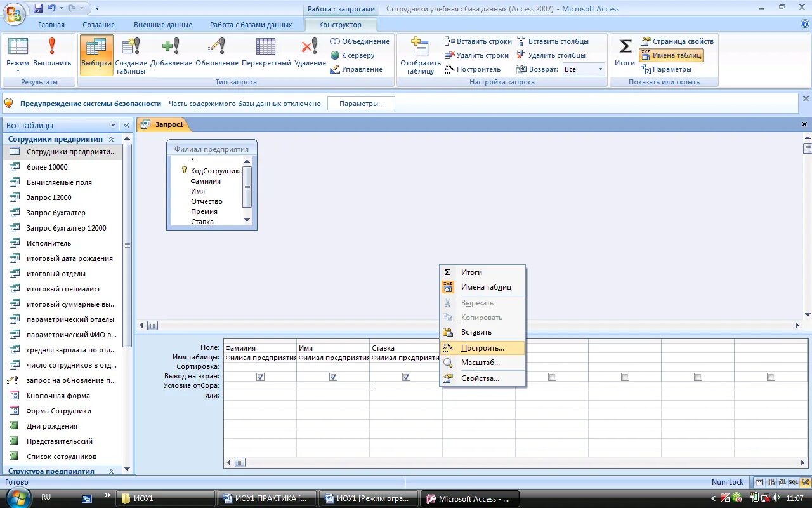Switch to ИОУ1 ПРАКТИКА taskbar window
This screenshot has width=812, height=508.
(x=267, y=498)
